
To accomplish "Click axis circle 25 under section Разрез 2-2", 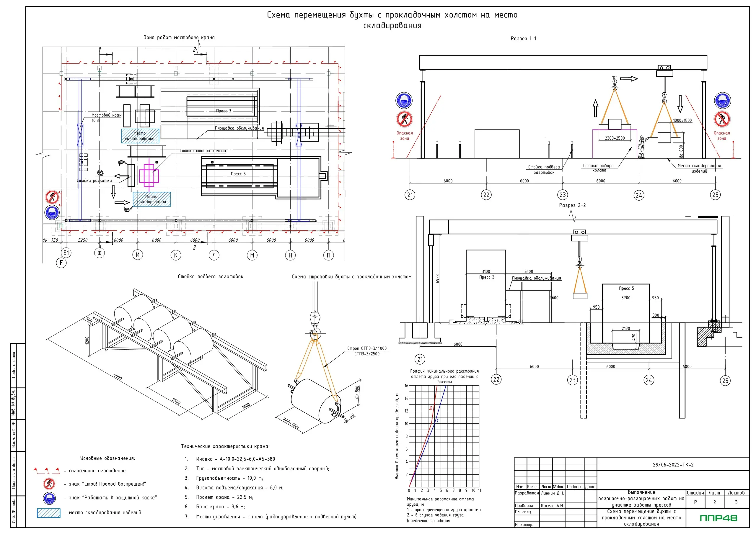I will pos(725,381).
